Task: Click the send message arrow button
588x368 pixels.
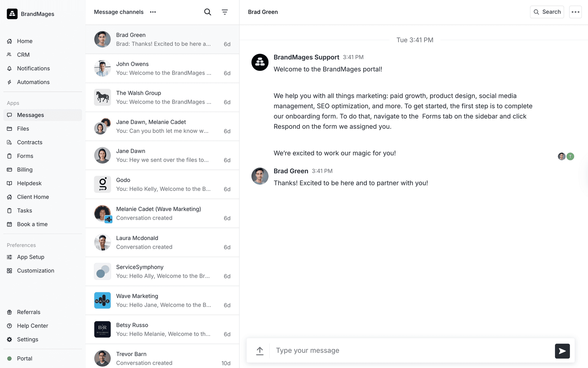Action: (562, 351)
